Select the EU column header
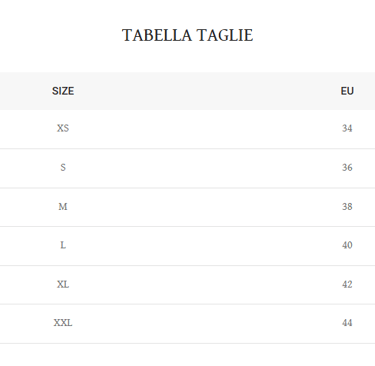The height and width of the screenshot is (366, 375). [347, 91]
